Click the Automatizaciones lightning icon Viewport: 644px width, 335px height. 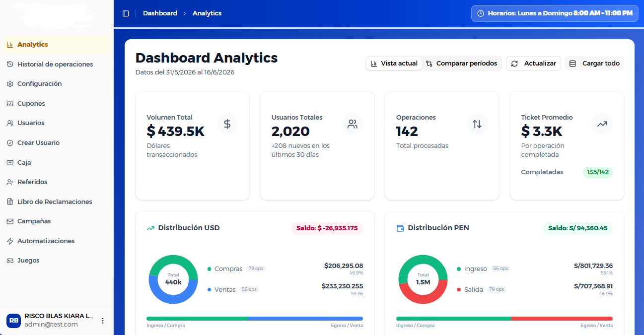[x=10, y=241]
